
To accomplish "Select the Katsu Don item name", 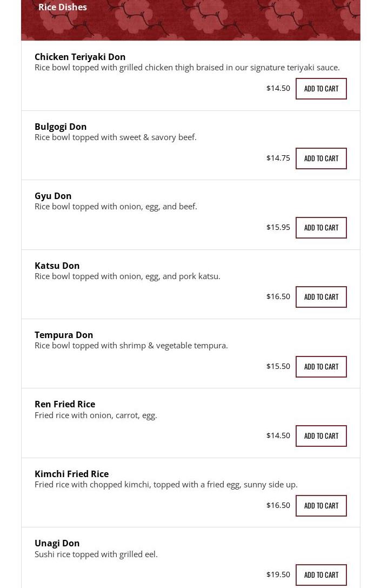I will (x=57, y=266).
